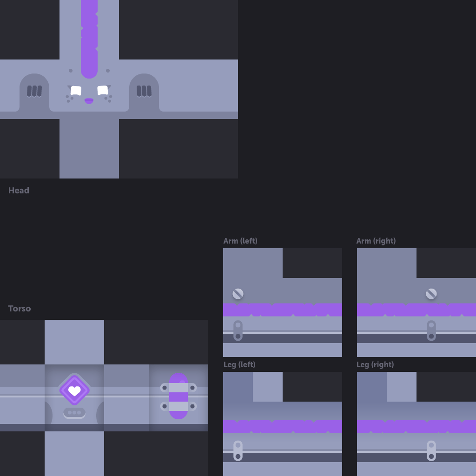Pick the purple scalloped band on the left leg
This screenshot has height=476, width=476.
point(283,427)
